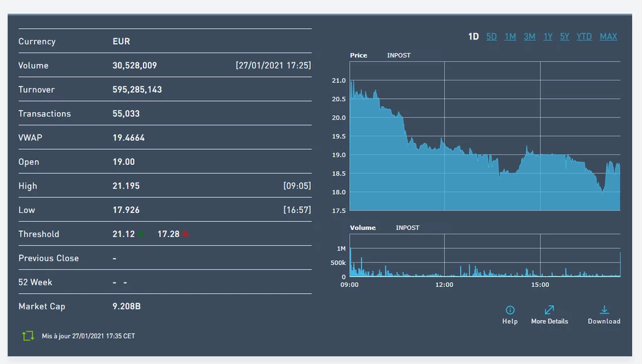Image resolution: width=642 pixels, height=364 pixels.
Task: Switch chart to 5Y range
Action: [565, 36]
